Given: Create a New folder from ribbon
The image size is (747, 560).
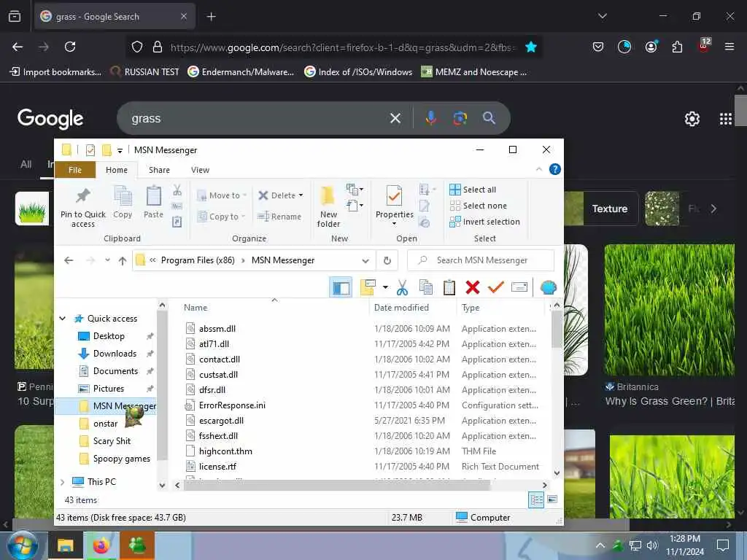Looking at the screenshot, I should pyautogui.click(x=328, y=206).
